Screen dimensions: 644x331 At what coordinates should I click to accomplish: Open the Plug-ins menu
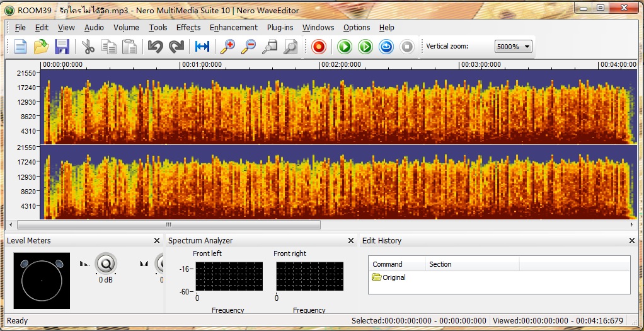tap(280, 28)
